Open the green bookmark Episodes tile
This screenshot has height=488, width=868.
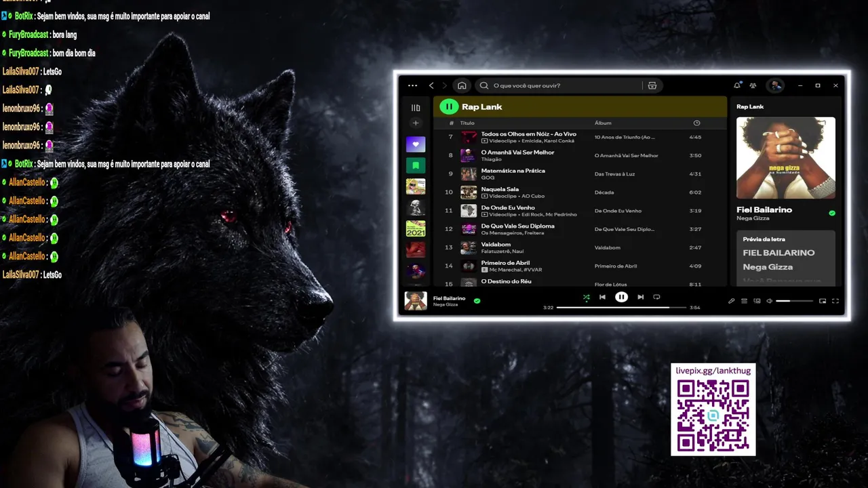click(416, 165)
